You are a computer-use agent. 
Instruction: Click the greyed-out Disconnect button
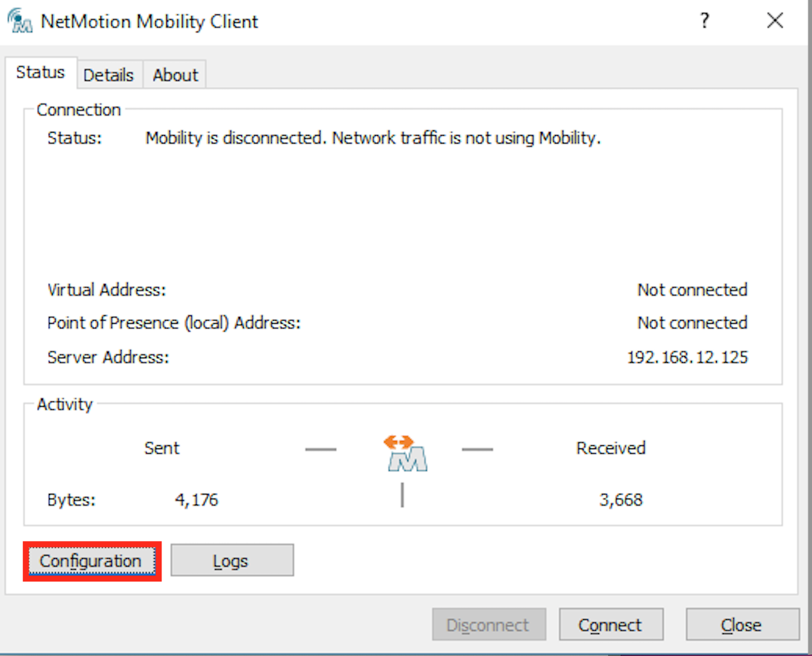pyautogui.click(x=488, y=625)
